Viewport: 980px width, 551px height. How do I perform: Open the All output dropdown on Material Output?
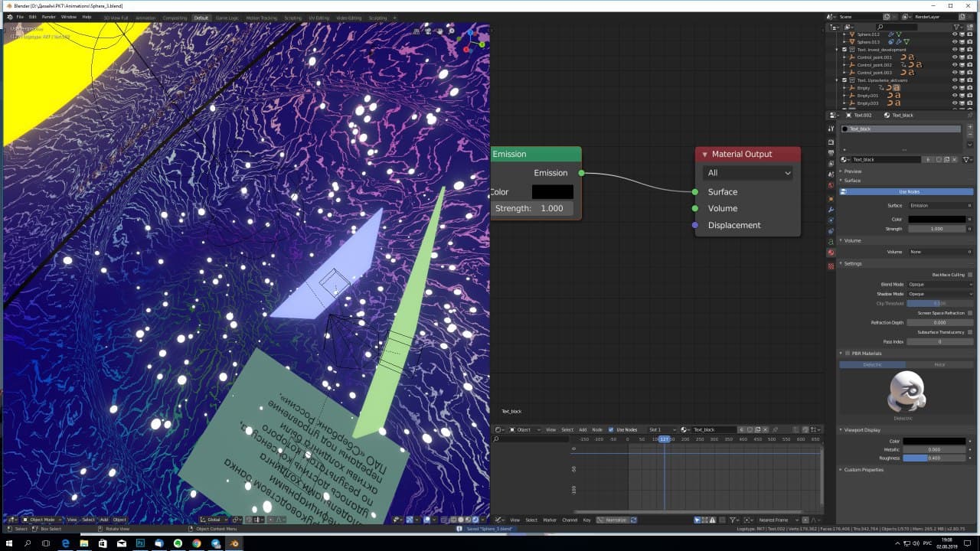click(748, 173)
